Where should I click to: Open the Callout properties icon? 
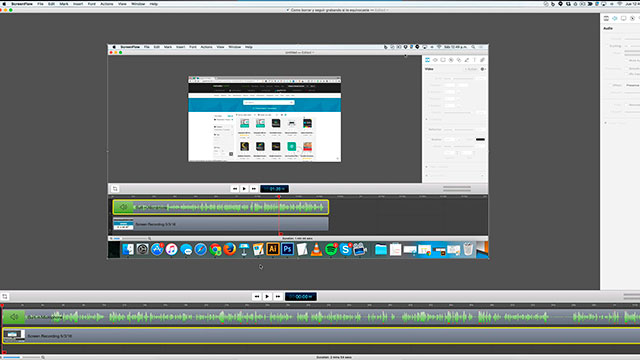[632, 18]
